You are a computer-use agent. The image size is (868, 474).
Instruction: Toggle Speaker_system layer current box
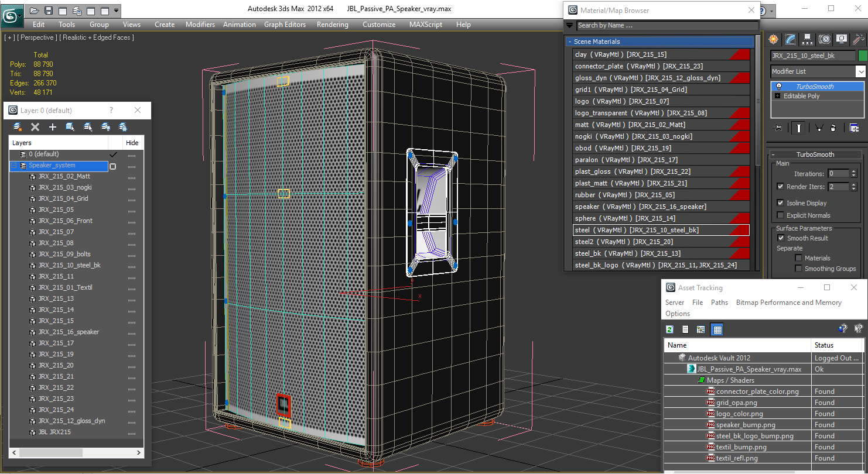[113, 166]
